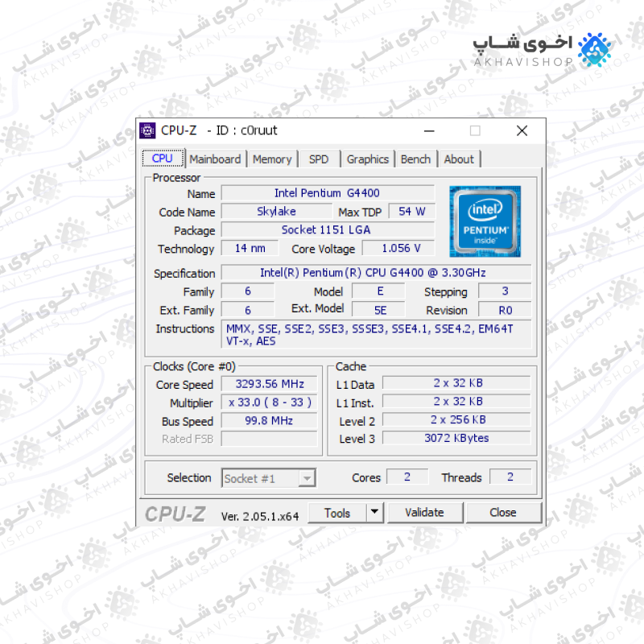
Task: Open the Tools button
Action: point(336,513)
